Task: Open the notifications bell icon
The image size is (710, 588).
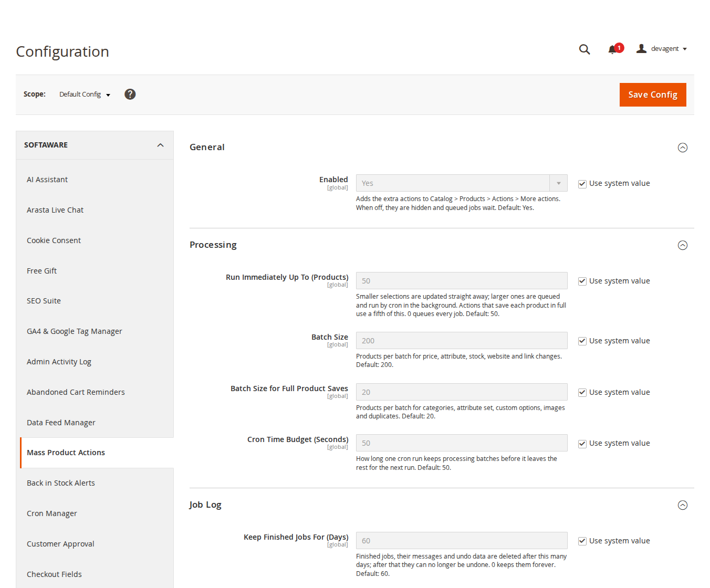Action: pos(612,49)
